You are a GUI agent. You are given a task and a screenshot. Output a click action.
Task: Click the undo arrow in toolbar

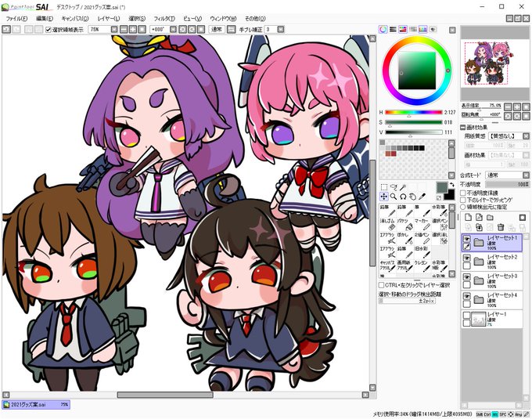tap(6, 30)
